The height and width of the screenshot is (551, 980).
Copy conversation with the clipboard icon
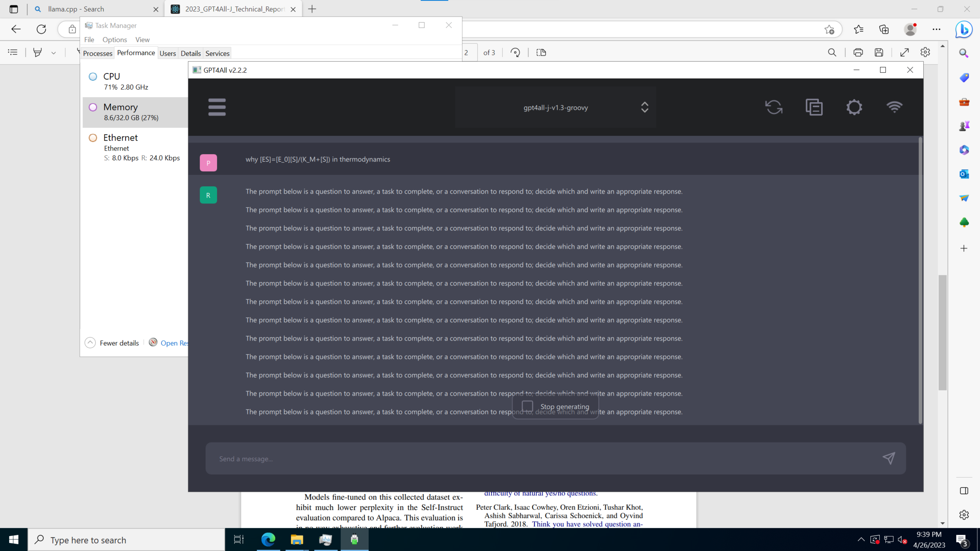(x=814, y=107)
